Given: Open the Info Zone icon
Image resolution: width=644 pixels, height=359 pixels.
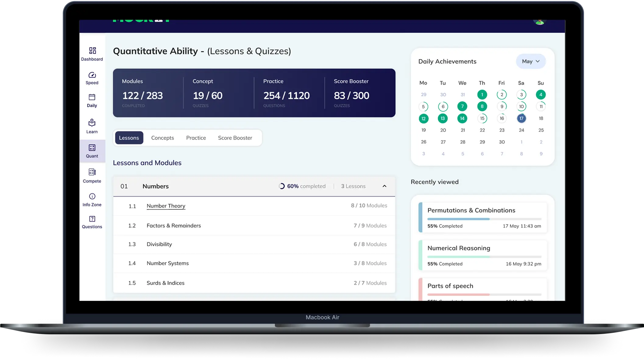Looking at the screenshot, I should (x=92, y=196).
